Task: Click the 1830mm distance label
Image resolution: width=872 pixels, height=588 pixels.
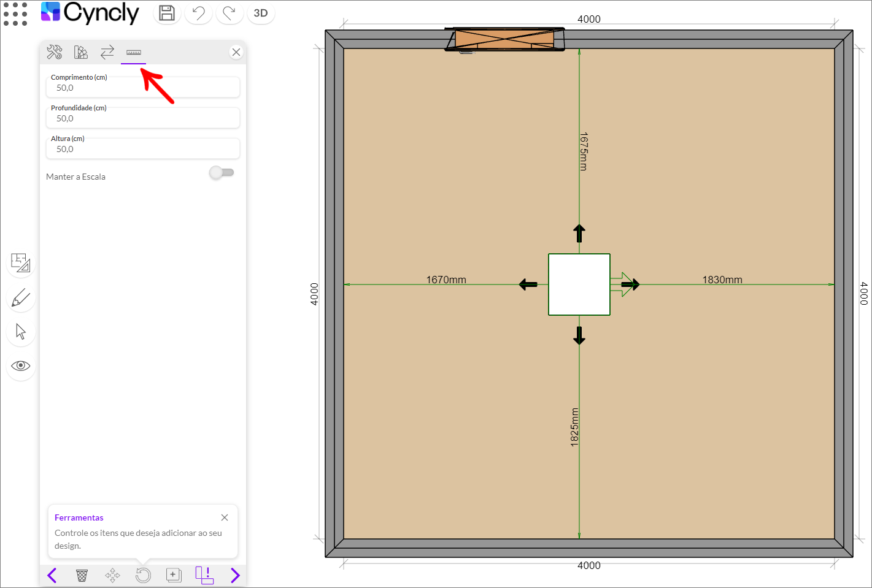Action: [722, 280]
